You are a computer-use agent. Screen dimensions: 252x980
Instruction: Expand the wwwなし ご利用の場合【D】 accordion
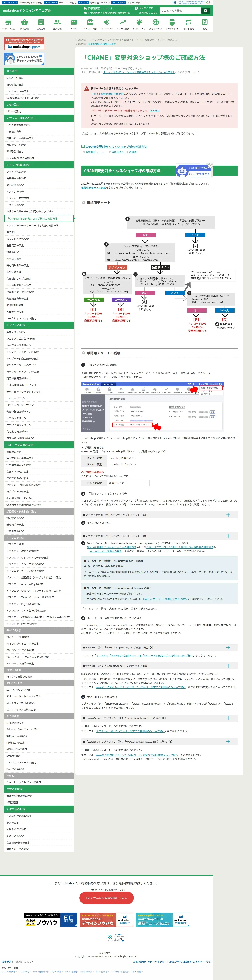[x=159, y=666]
